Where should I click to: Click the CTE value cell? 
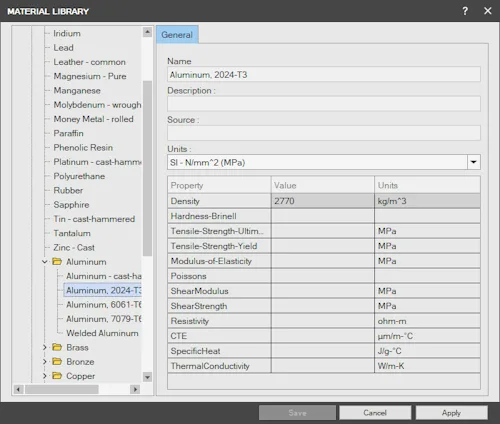tap(323, 336)
